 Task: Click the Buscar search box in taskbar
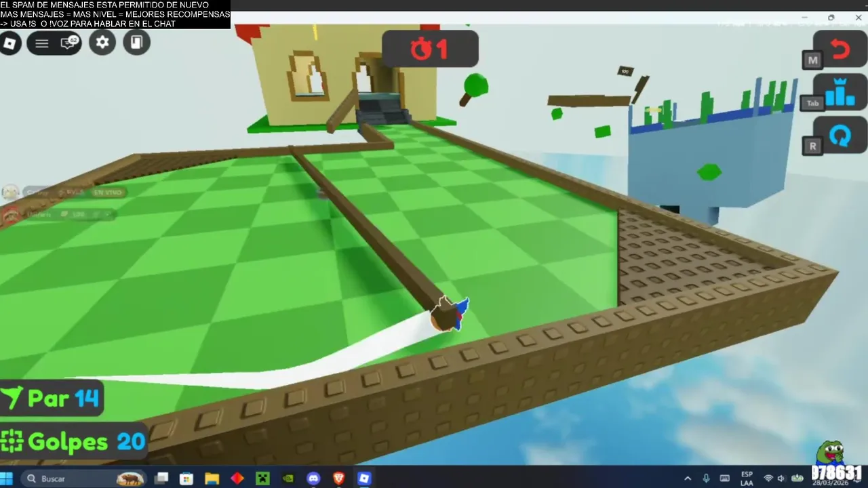pos(84,479)
